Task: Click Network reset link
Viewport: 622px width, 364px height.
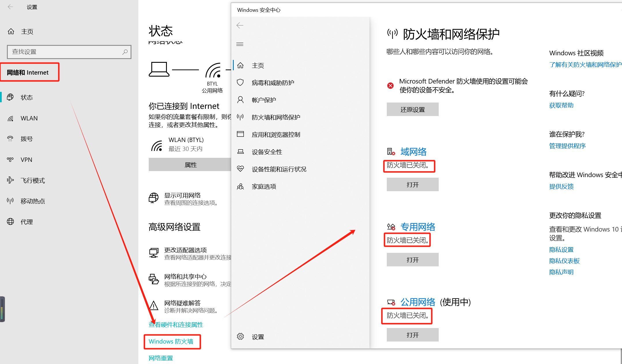Action: pyautogui.click(x=161, y=358)
